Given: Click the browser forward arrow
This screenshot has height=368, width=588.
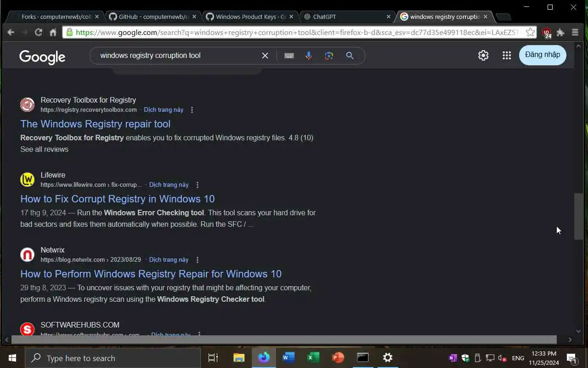Looking at the screenshot, I should coord(25,32).
